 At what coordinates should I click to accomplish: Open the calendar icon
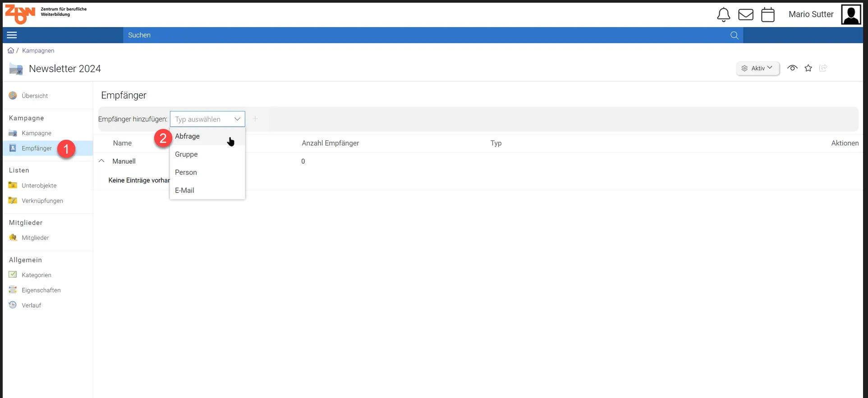coord(768,15)
